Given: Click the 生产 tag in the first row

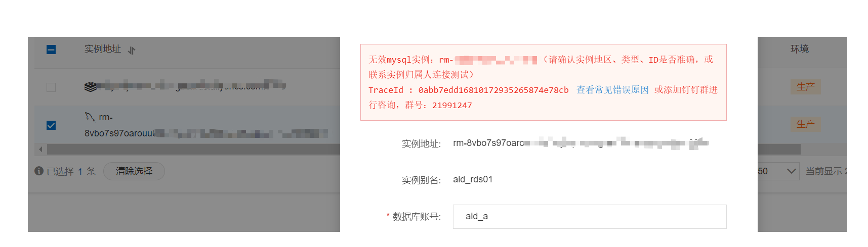Looking at the screenshot, I should pyautogui.click(x=805, y=87).
